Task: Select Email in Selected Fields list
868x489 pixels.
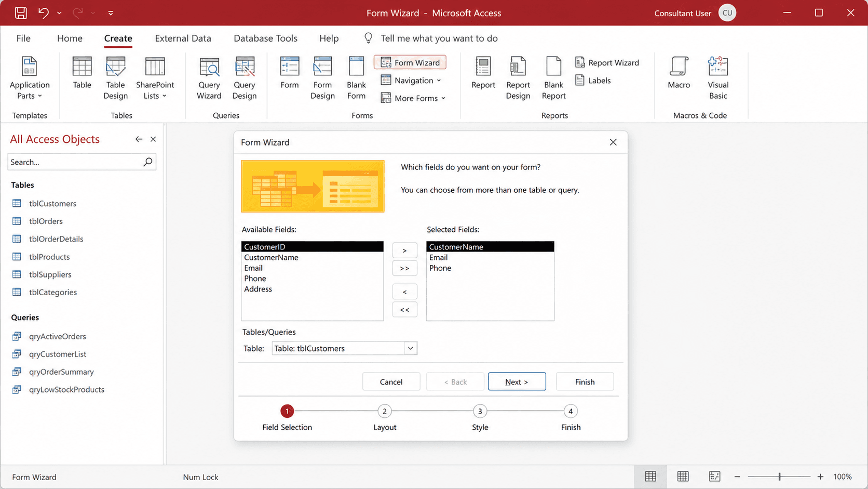Action: [x=490, y=257]
